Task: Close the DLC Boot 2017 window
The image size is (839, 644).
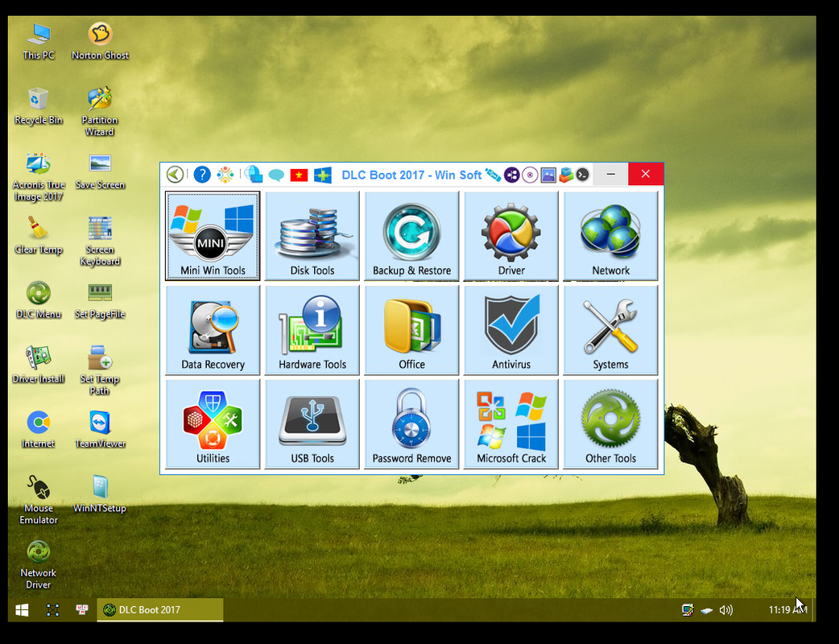Action: pyautogui.click(x=646, y=174)
